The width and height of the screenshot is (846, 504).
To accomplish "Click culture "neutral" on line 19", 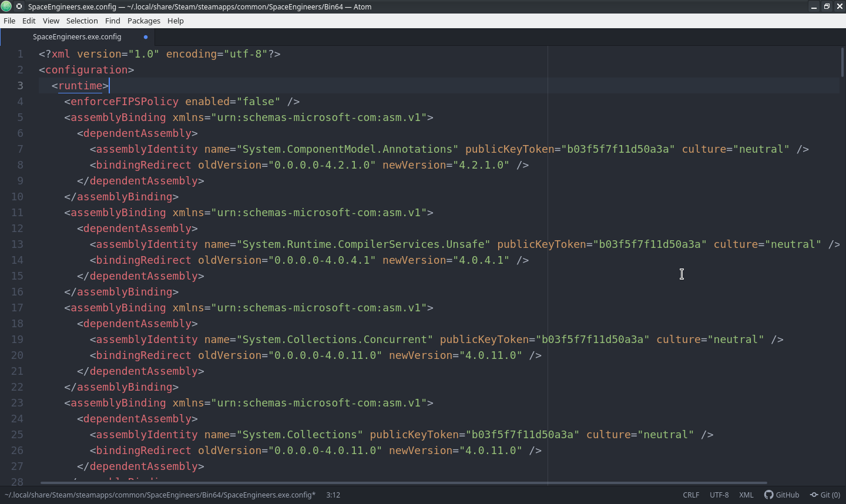I will pyautogui.click(x=736, y=339).
